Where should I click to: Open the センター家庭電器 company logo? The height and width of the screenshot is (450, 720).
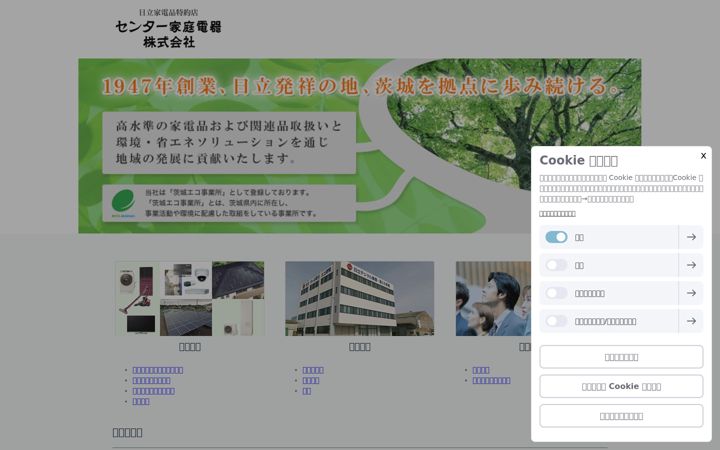pos(169,28)
